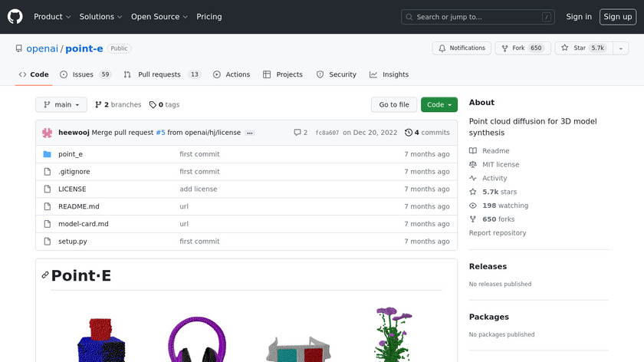This screenshot has height=362, width=644.
Task: Expand the commit message ellipsis
Action: 250,133
